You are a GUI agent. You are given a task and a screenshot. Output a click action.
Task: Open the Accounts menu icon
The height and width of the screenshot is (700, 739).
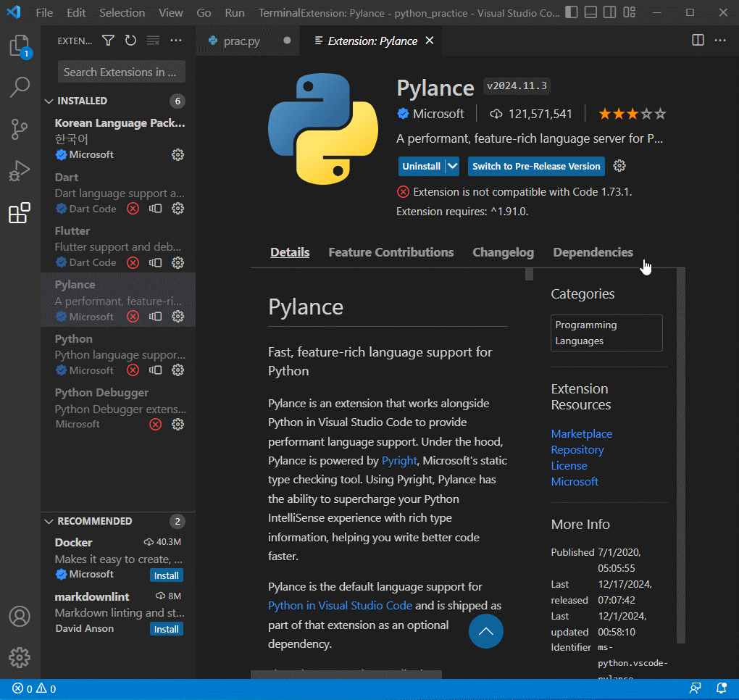coord(20,616)
